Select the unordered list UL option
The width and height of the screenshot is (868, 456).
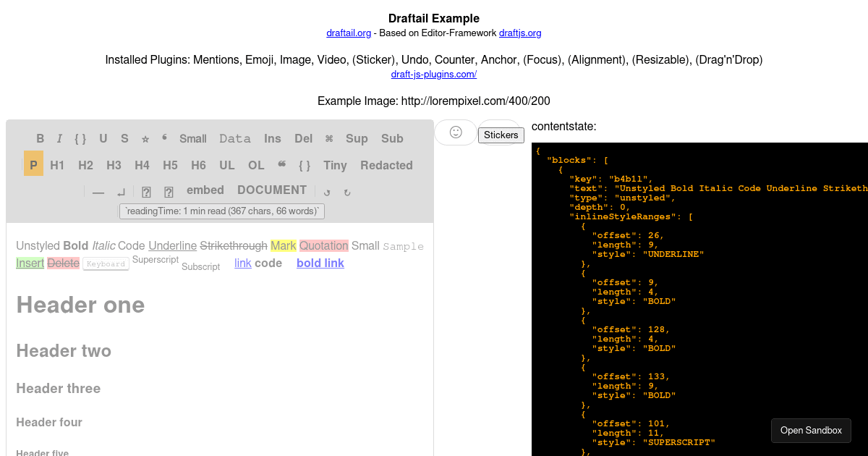pyautogui.click(x=226, y=165)
